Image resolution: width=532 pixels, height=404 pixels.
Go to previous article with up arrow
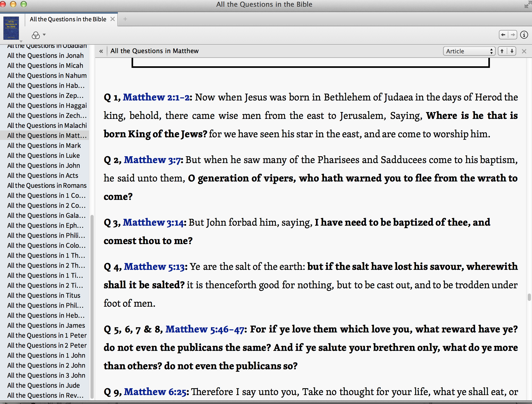[502, 51]
